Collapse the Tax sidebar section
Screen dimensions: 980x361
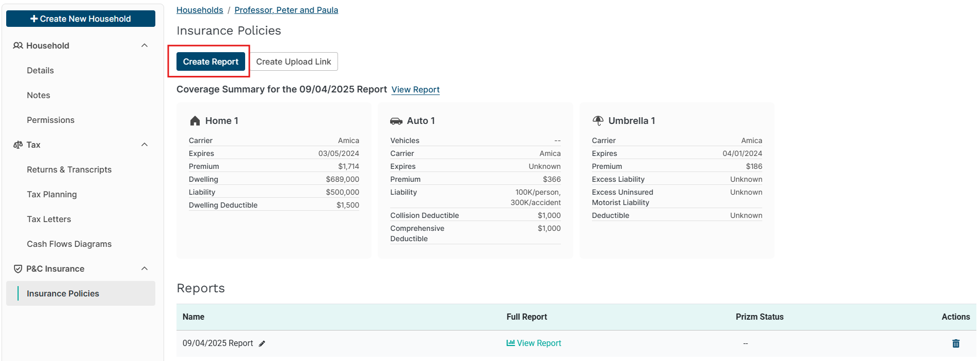click(x=144, y=145)
